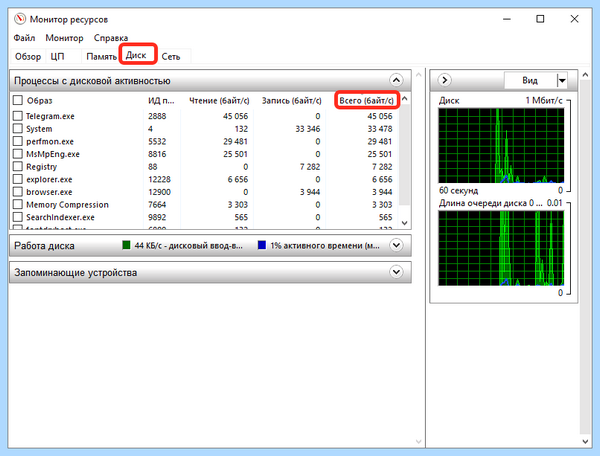This screenshot has height=456, width=600.
Task: Open the Справка menu
Action: click(x=111, y=38)
